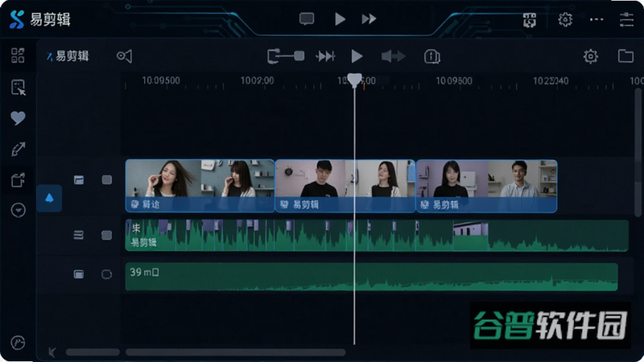Click the blue S app logo
This screenshot has width=644, height=362.
[17, 19]
